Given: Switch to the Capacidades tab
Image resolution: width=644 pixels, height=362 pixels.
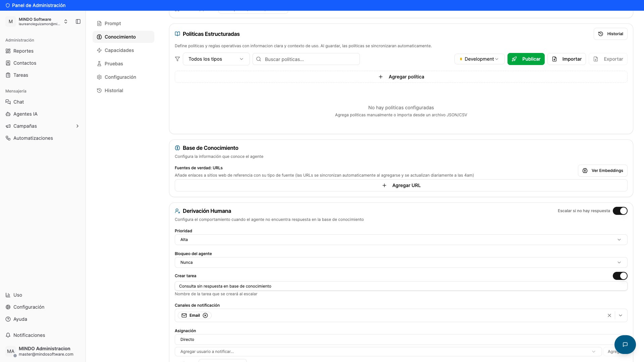Looking at the screenshot, I should [x=123, y=50].
